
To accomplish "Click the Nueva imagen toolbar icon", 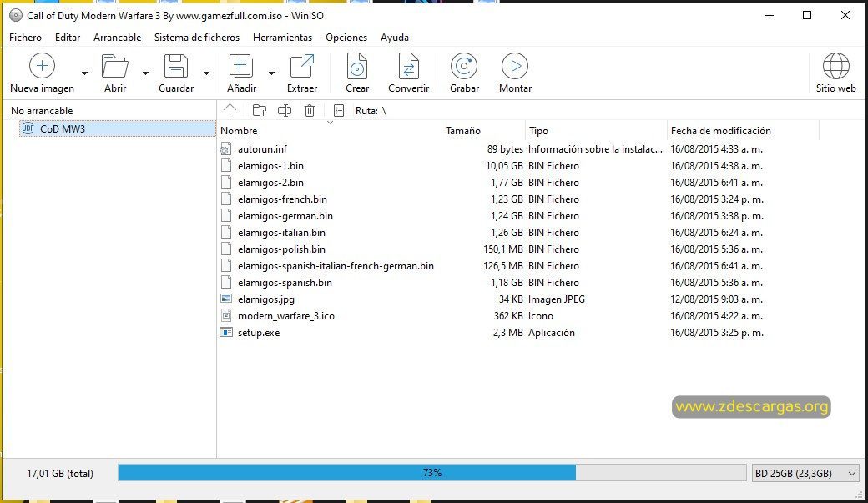I will point(42,66).
